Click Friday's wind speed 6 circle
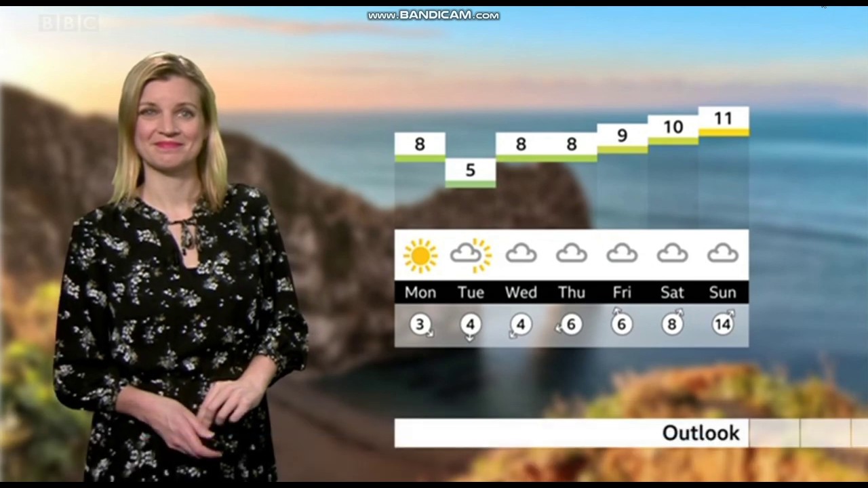The height and width of the screenshot is (488, 868). coord(622,324)
